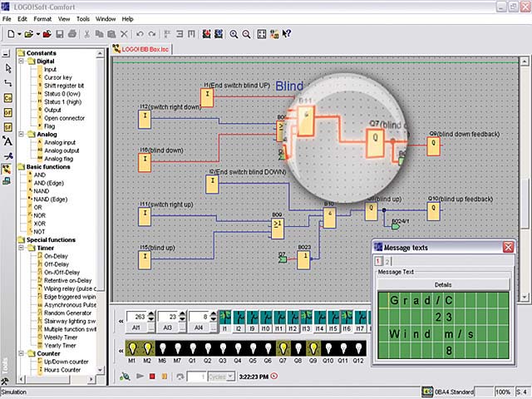Select the arrow selection tool
Viewport: 532px width, 399px height.
point(7,67)
